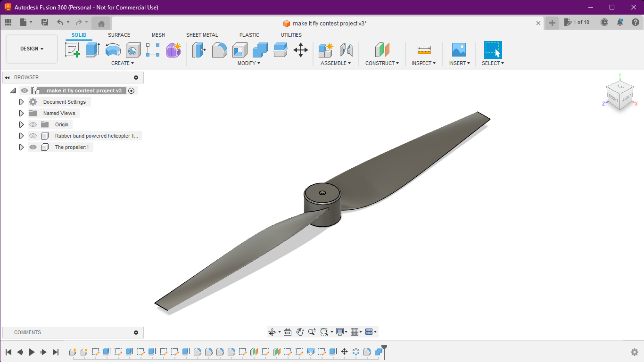644x362 pixels.
Task: Click FRONT face on the ViewCube
Action: [x=614, y=99]
